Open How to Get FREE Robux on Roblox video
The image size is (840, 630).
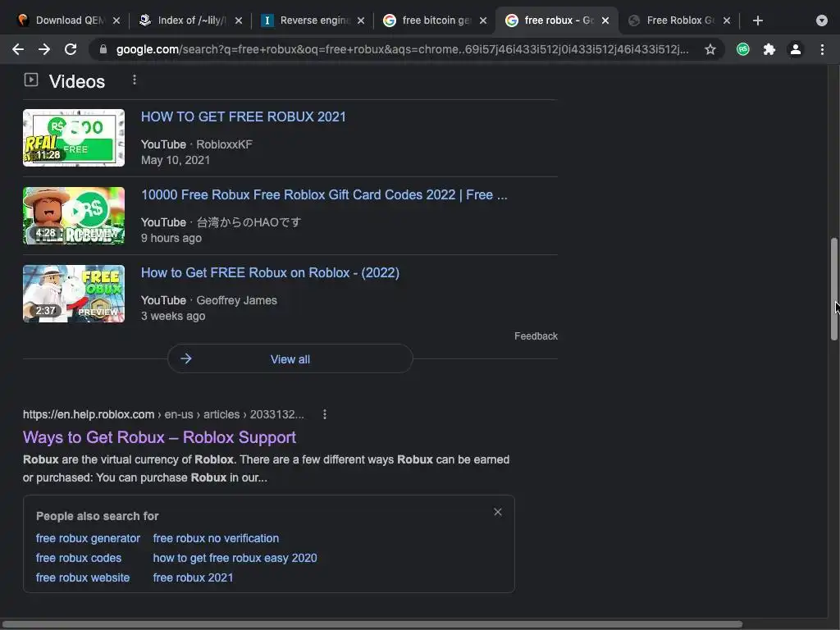tap(270, 272)
